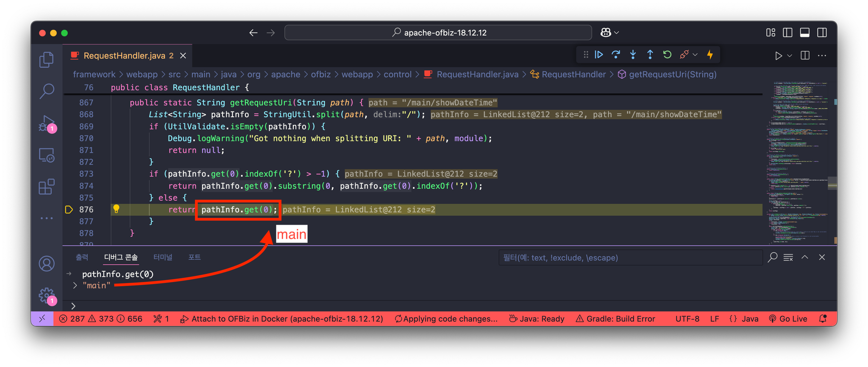Run Java with the play button
Image resolution: width=868 pixels, height=367 pixels.
[x=778, y=55]
